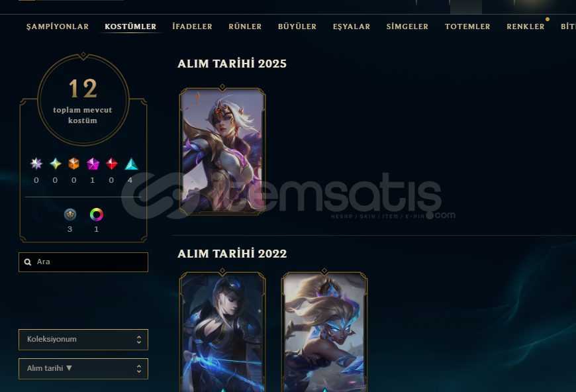Go to the RENKLER tab
The width and height of the screenshot is (576, 392).
pyautogui.click(x=525, y=26)
